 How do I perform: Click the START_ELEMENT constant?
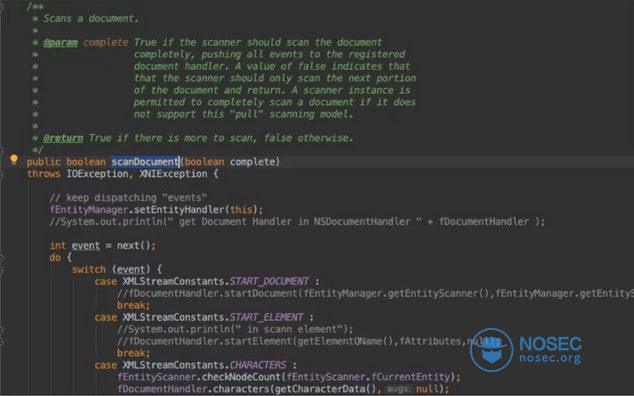click(266, 317)
